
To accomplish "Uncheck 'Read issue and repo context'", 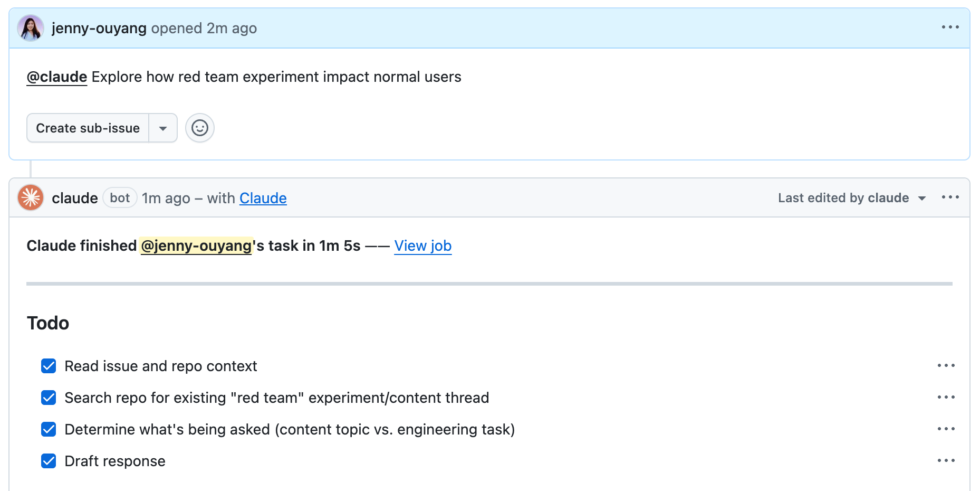I will click(49, 366).
